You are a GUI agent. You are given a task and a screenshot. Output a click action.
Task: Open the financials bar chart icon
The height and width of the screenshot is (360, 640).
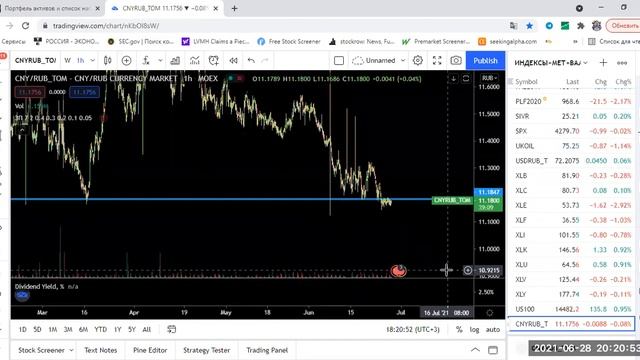click(x=175, y=60)
